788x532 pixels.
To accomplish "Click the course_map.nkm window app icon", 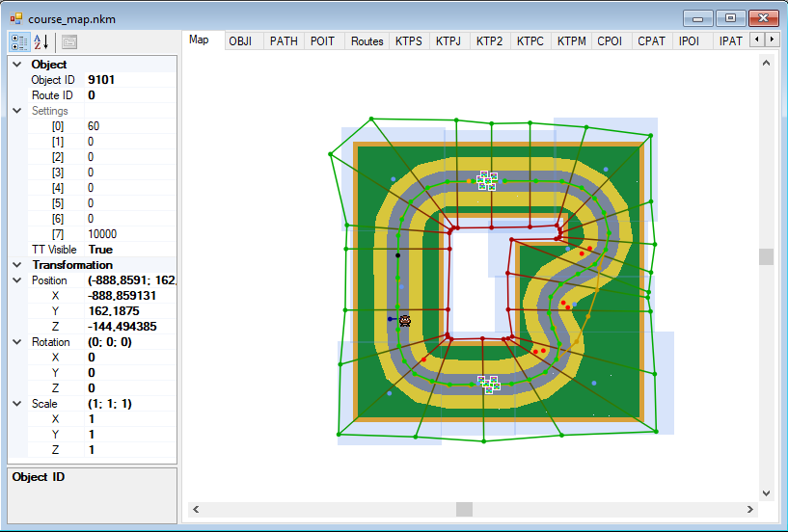I will 16,19.
